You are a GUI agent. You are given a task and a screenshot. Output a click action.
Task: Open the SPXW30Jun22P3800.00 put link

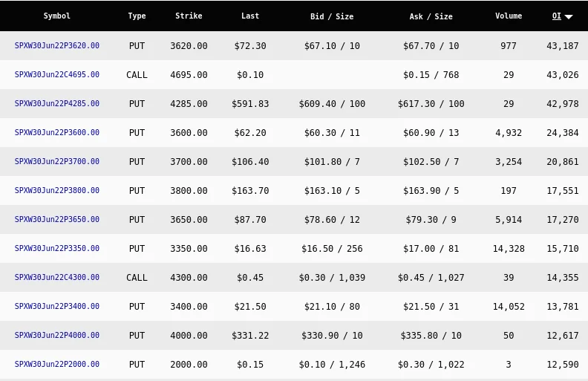(x=57, y=190)
